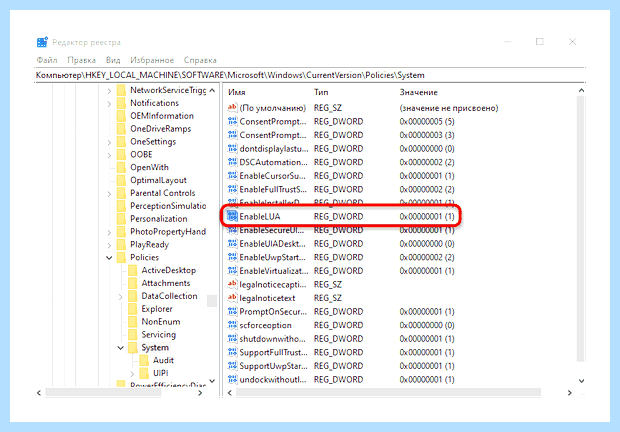Click the PromptOnSecur... DWORD icon

point(232,311)
